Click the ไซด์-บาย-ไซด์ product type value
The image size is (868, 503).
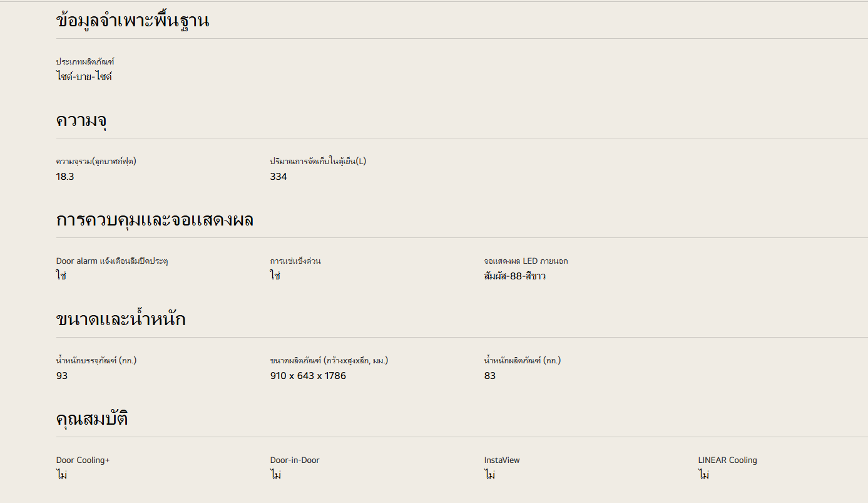click(x=84, y=77)
